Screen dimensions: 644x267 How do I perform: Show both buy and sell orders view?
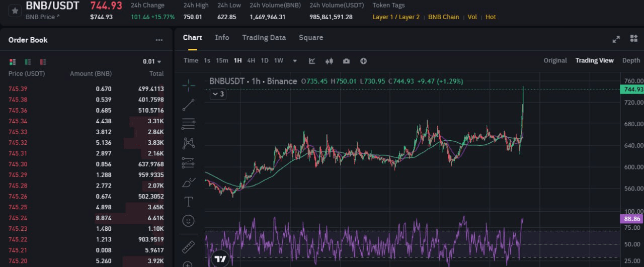tap(13, 62)
